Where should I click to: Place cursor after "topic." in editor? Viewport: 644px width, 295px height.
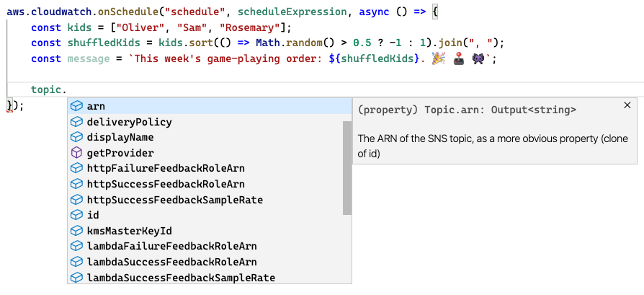point(68,89)
